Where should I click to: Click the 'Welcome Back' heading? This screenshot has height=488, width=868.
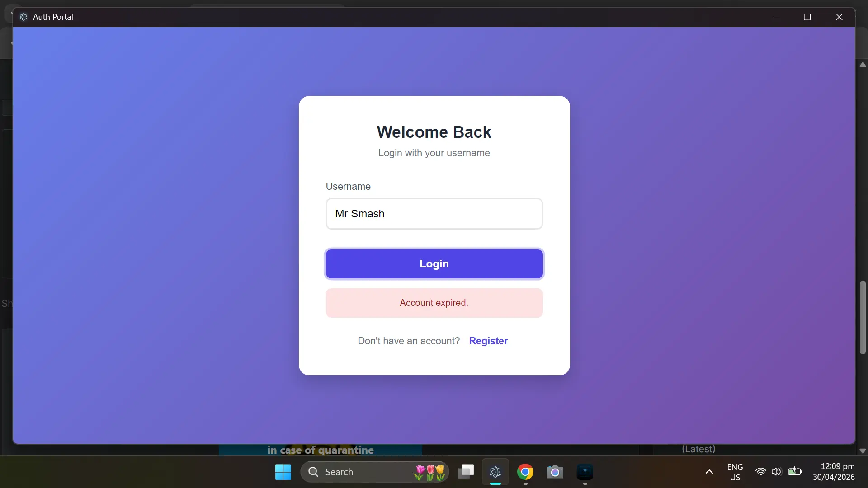434,132
